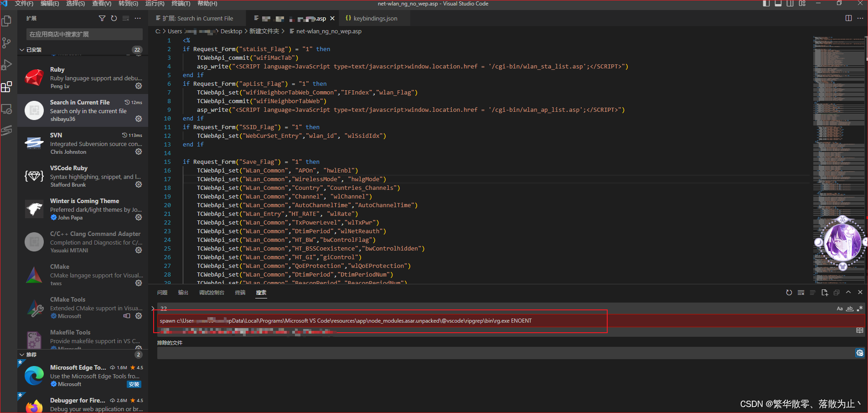Toggle use exclude settings and ignore files
The height and width of the screenshot is (413, 868).
(860, 353)
